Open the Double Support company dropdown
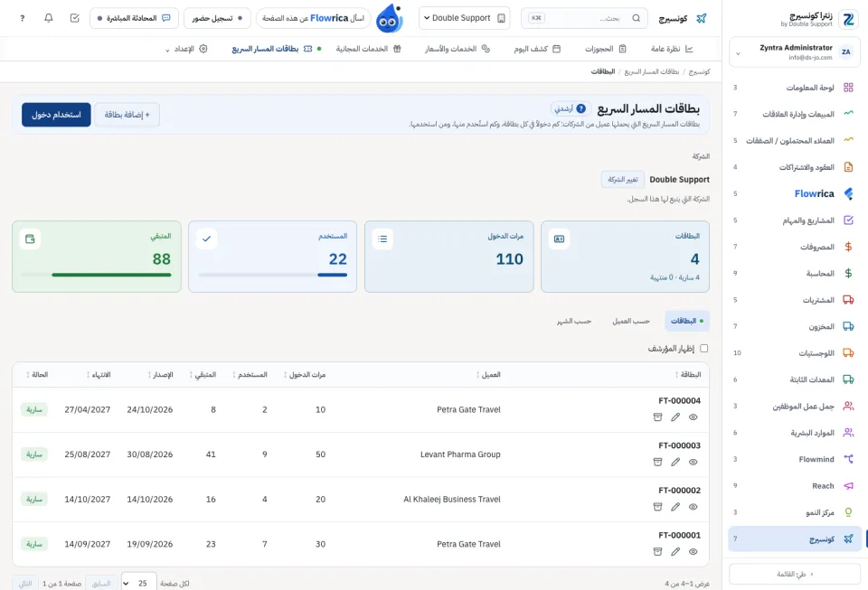This screenshot has height=590, width=868. point(465,18)
